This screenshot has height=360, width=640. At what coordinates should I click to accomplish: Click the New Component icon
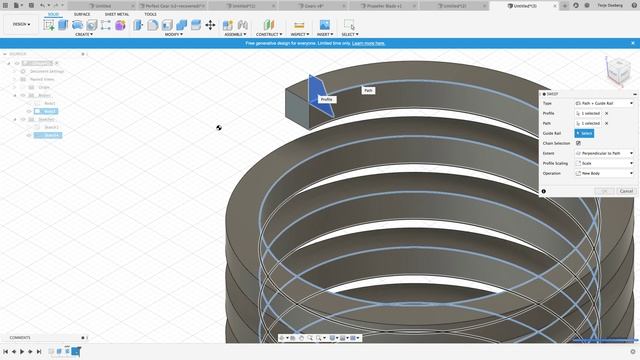[x=228, y=25]
